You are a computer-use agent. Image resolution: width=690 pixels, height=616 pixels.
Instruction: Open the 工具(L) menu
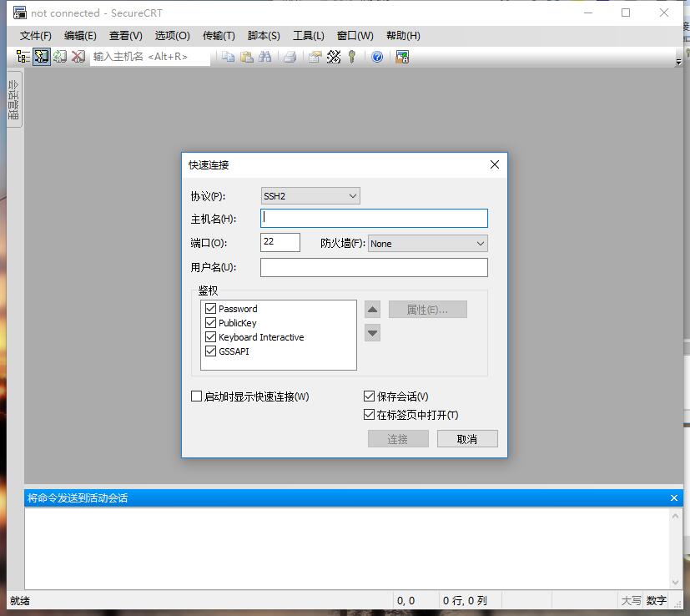pos(309,36)
